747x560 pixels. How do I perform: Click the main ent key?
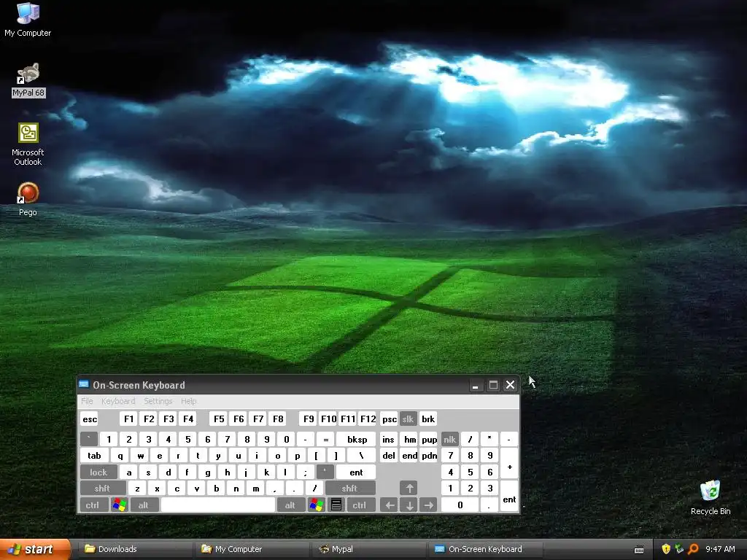click(356, 472)
